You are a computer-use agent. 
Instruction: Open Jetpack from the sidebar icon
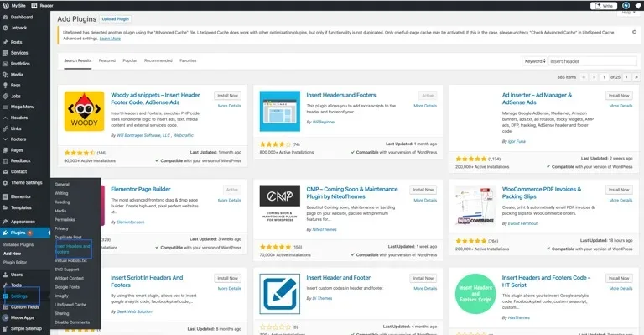[5, 28]
